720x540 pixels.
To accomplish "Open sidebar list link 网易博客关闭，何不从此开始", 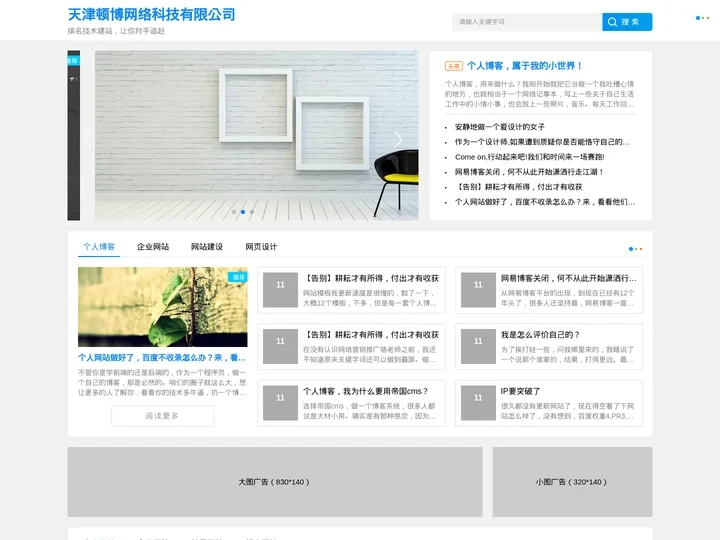I will click(529, 172).
